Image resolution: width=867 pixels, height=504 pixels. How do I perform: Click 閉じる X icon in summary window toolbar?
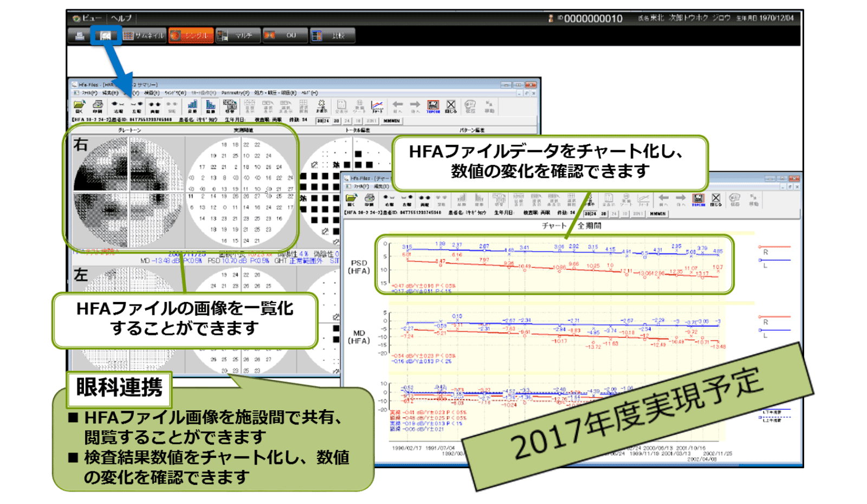[451, 106]
